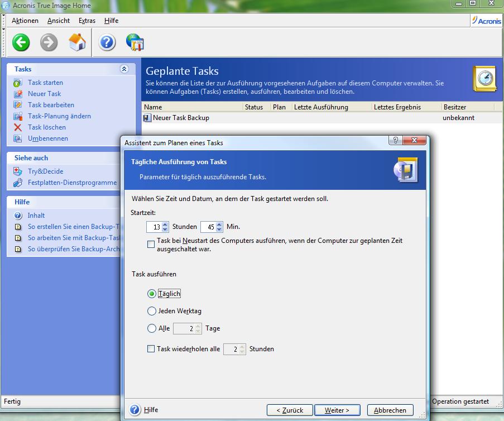Click the Status column header
This screenshot has height=421, width=504.
point(257,107)
